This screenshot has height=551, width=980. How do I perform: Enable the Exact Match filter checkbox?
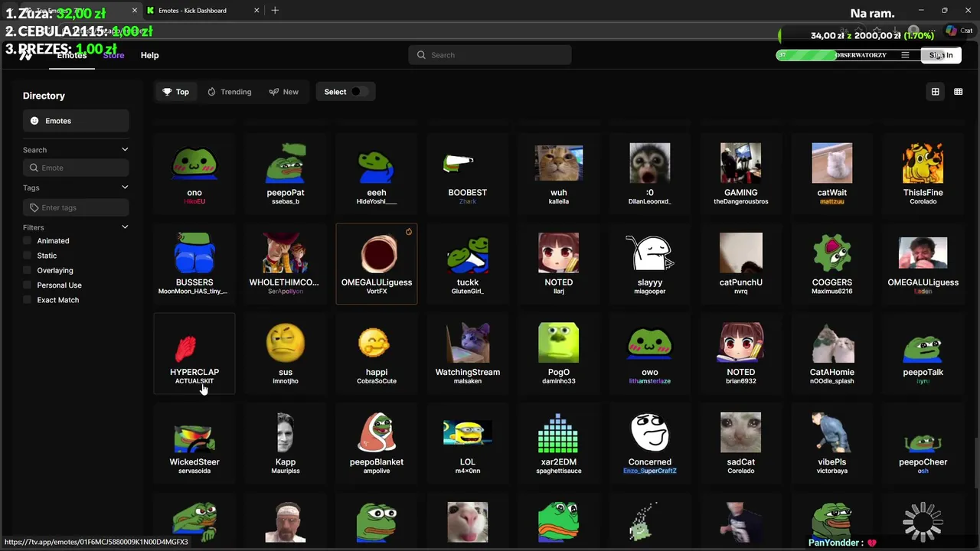[28, 300]
